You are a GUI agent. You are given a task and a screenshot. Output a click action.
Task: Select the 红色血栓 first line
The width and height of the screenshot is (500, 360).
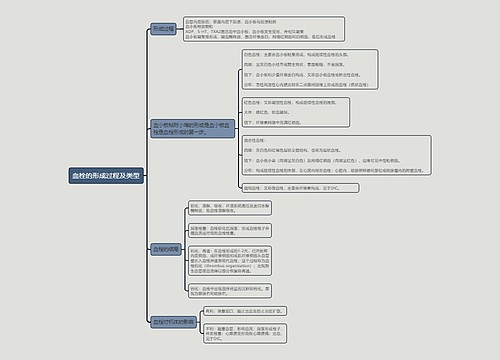(290, 103)
